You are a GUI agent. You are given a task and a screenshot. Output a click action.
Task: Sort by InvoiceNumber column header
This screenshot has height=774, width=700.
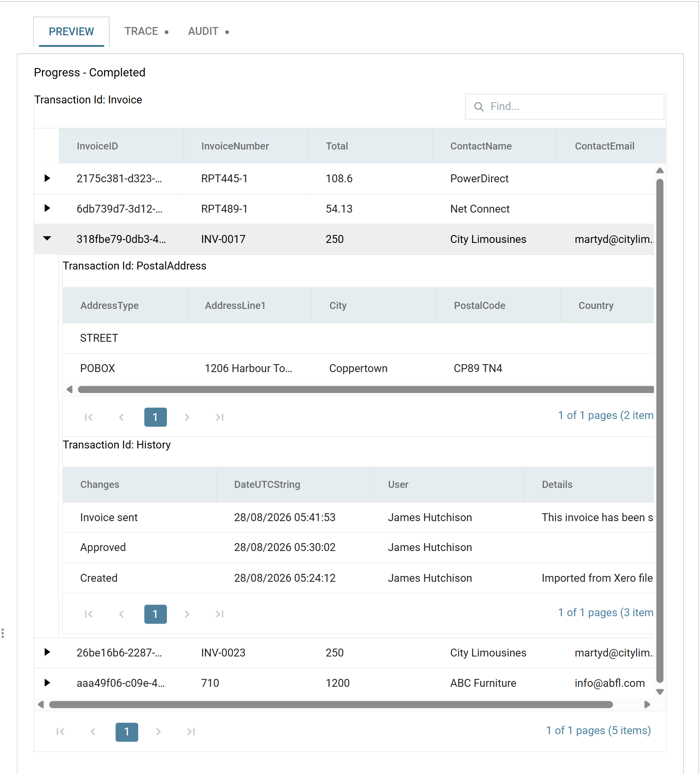point(246,146)
